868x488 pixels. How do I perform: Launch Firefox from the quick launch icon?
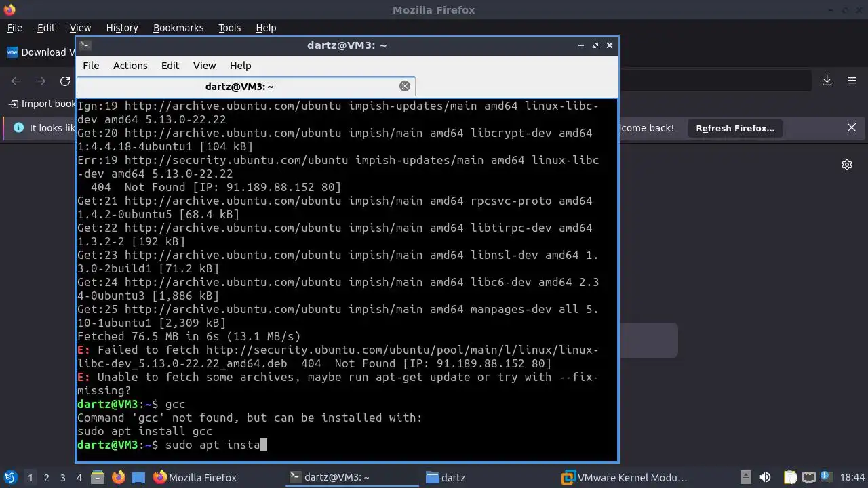pos(118,477)
